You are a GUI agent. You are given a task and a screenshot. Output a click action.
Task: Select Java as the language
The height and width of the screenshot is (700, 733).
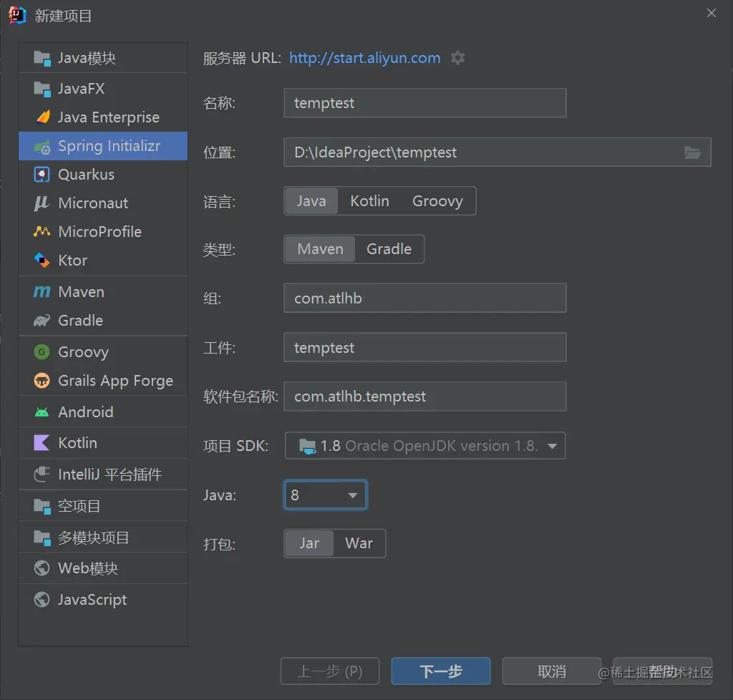(311, 201)
